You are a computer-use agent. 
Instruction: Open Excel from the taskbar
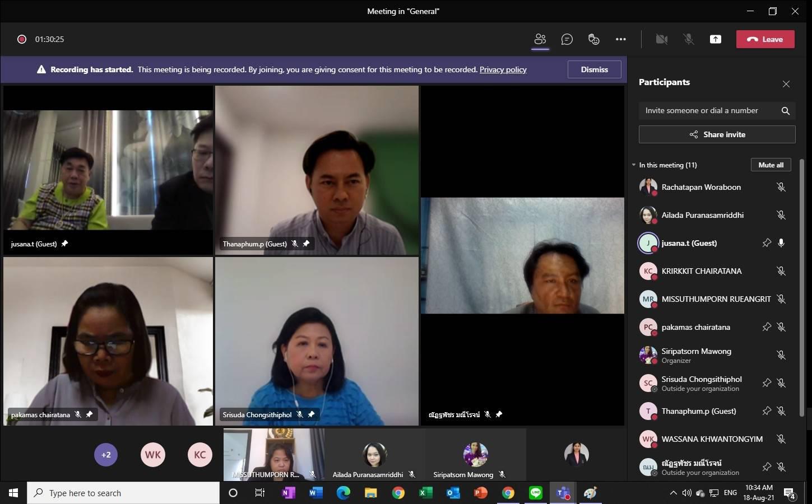pyautogui.click(x=426, y=493)
